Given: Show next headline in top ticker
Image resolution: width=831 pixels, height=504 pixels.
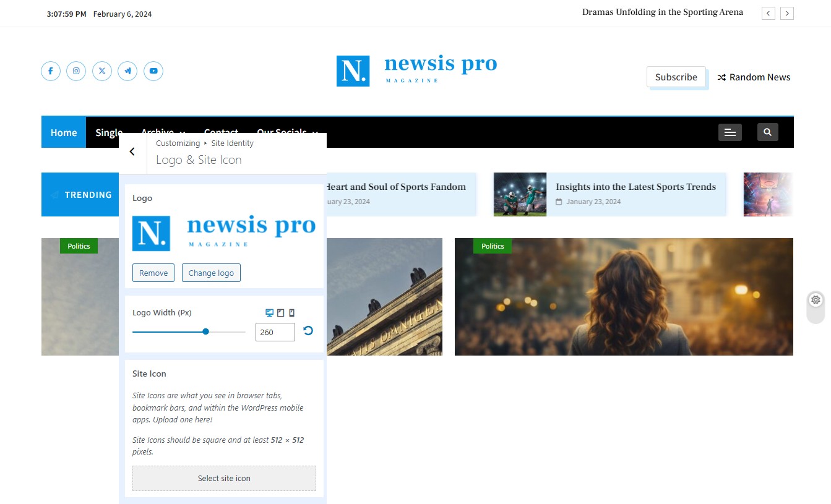Looking at the screenshot, I should point(786,13).
